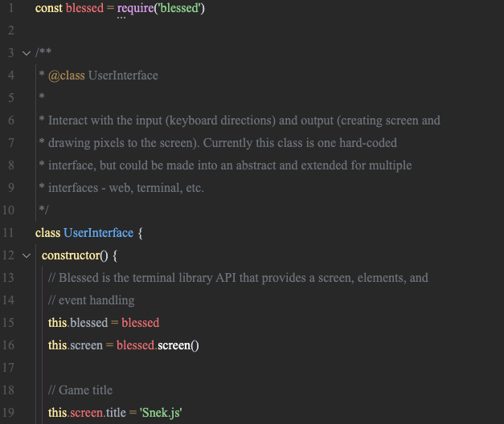This screenshot has height=424, width=504.
Task: Click this.blessed on line 15
Action: (78, 323)
